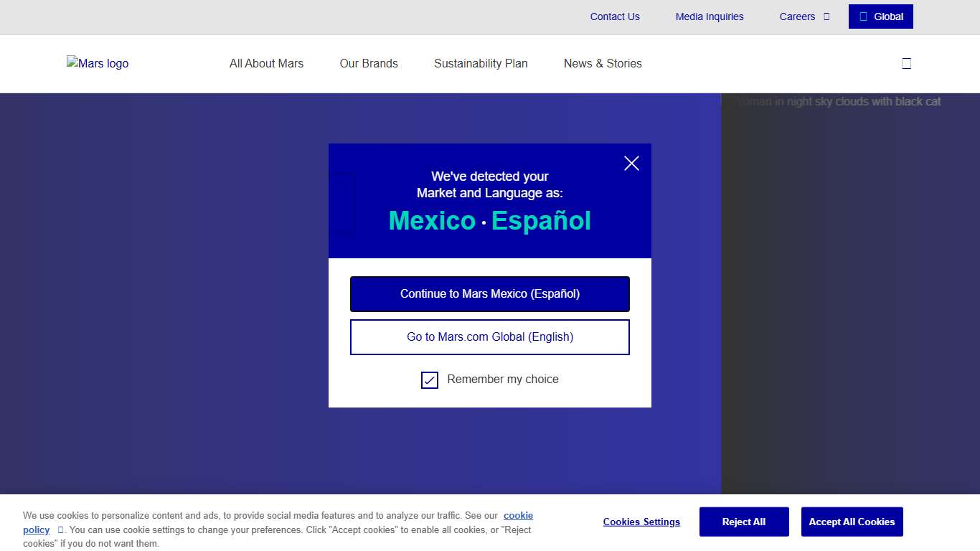This screenshot has height=551, width=980.
Task: Click the Mars logo
Action: pyautogui.click(x=98, y=63)
